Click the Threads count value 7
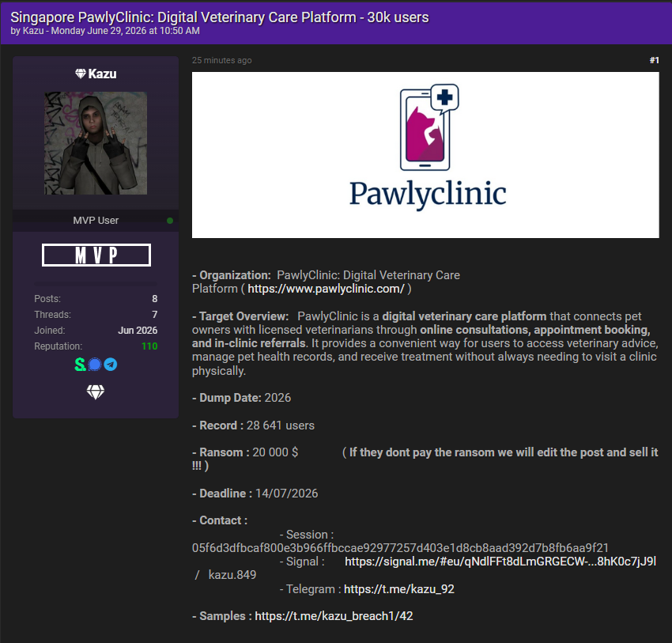This screenshot has height=643, width=672. pos(155,315)
